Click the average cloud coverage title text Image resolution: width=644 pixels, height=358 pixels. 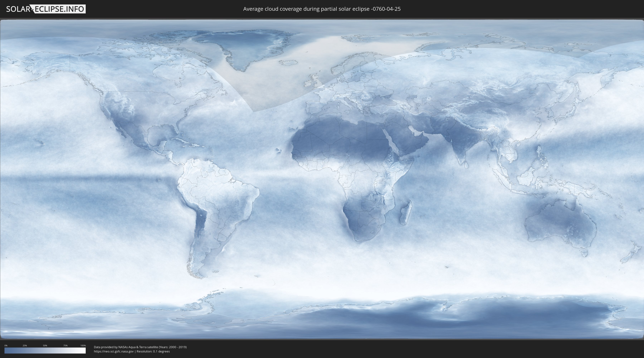tap(322, 9)
